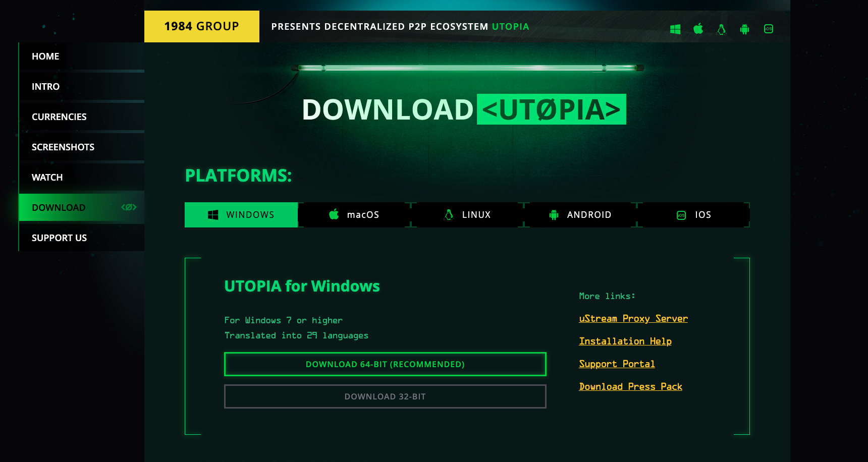This screenshot has height=462, width=868.
Task: Open the CURRENCIES sidebar item
Action: coord(82,117)
